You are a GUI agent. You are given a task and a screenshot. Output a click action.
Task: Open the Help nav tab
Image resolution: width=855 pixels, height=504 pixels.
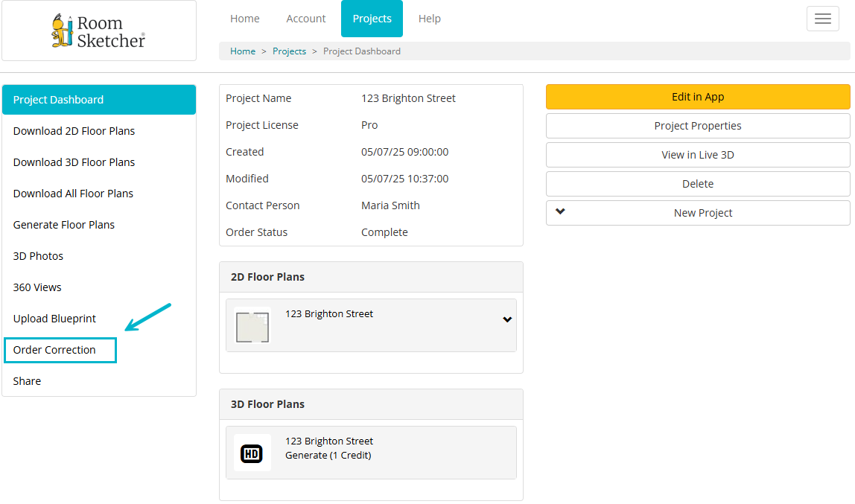coord(429,19)
